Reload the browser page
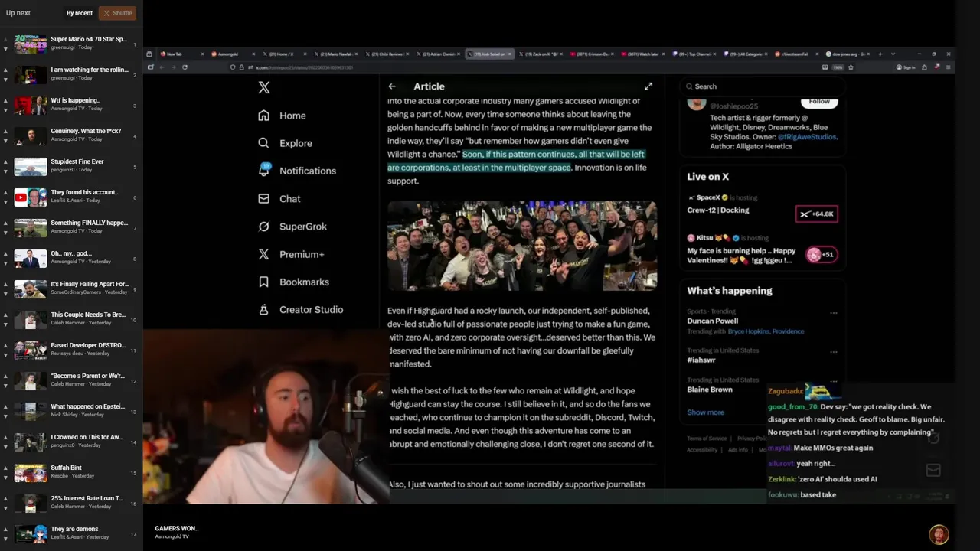980x551 pixels. click(x=185, y=67)
